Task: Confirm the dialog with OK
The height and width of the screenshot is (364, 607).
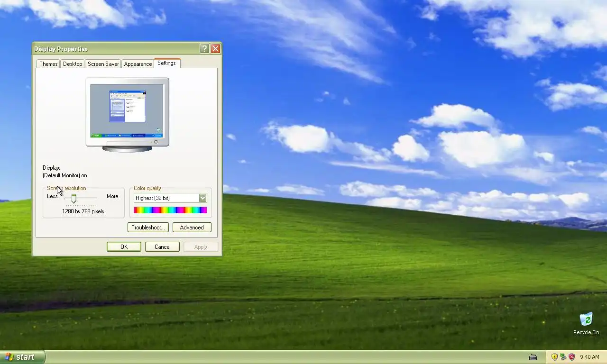Action: click(124, 246)
